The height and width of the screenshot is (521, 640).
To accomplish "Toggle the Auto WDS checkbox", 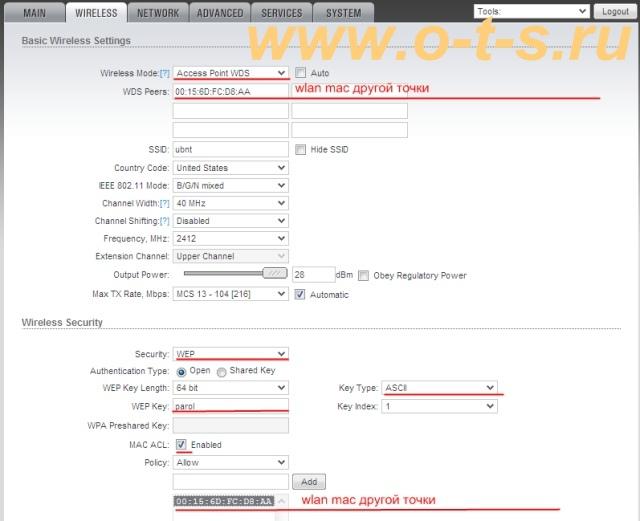I will click(300, 73).
